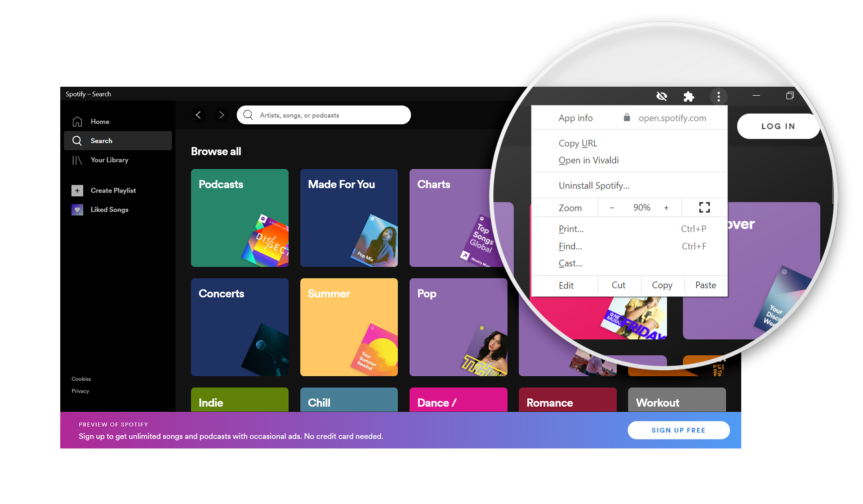Click the Liked Songs heart icon
This screenshot has width=863, height=504.
(76, 209)
